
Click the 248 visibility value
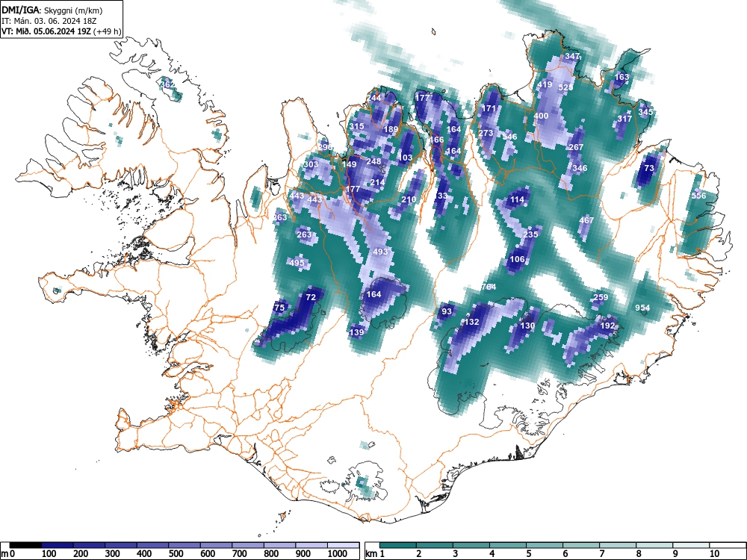point(373,161)
